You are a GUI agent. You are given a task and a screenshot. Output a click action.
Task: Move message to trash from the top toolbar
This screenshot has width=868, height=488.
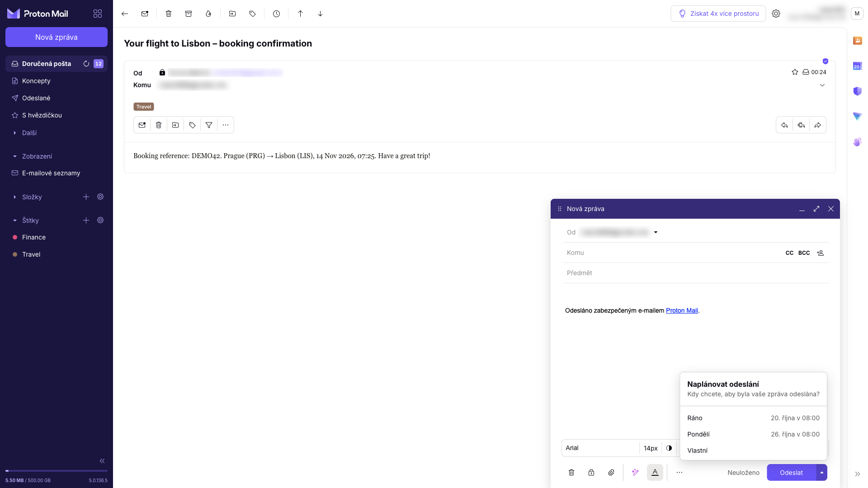169,14
